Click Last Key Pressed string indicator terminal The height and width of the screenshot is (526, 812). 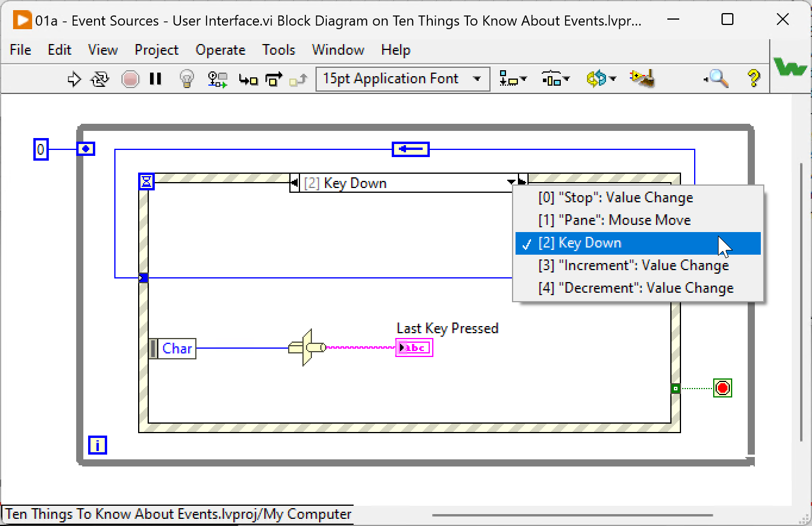coord(414,347)
